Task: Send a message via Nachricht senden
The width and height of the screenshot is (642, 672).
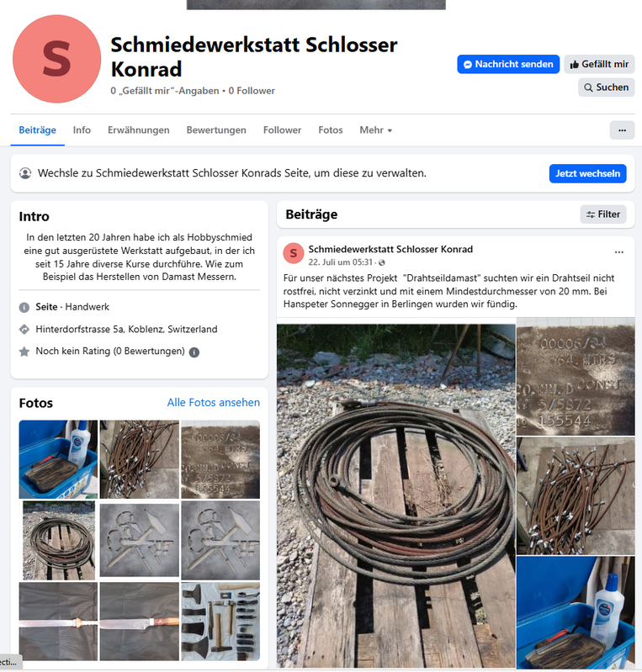Action: (x=508, y=64)
